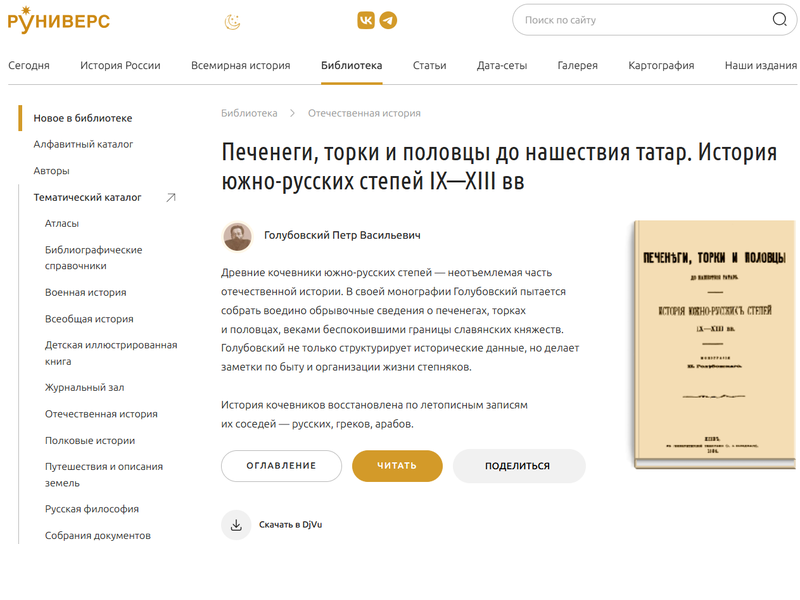800x600 pixels.
Task: Toggle dark mode with the moon icon
Action: pyautogui.click(x=233, y=21)
